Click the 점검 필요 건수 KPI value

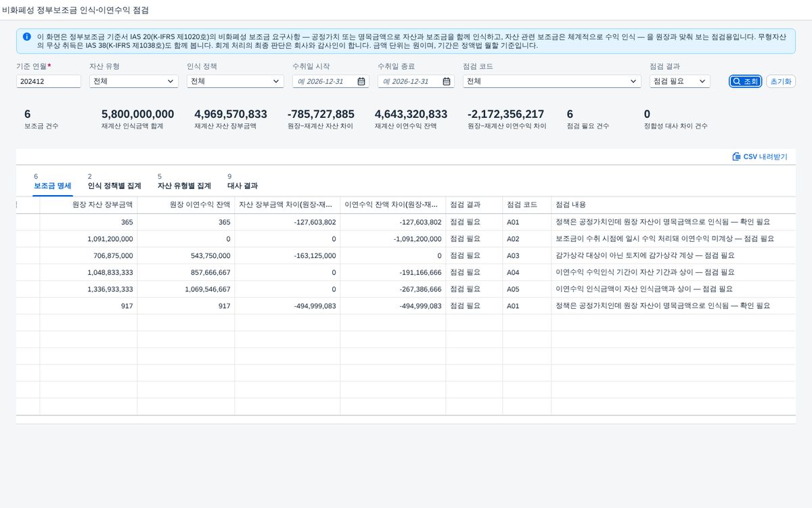coord(570,114)
